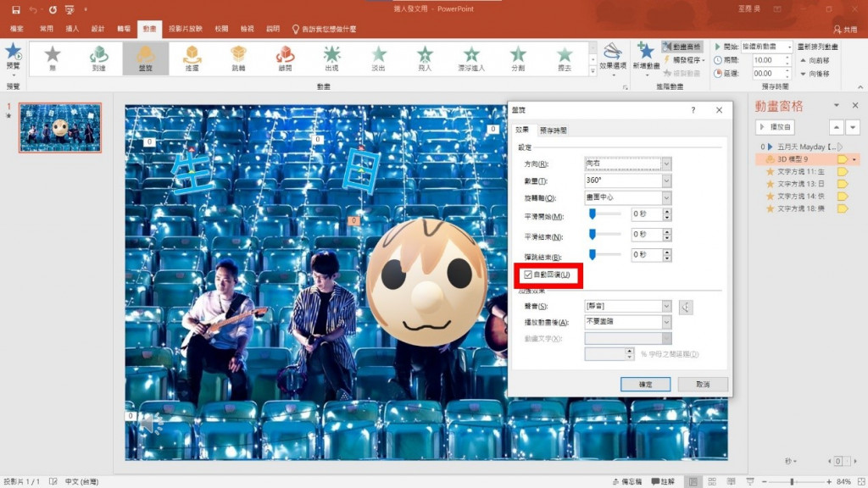Click the Save icon in the quick access toolbar
The width and height of the screenshot is (868, 488).
pos(15,9)
